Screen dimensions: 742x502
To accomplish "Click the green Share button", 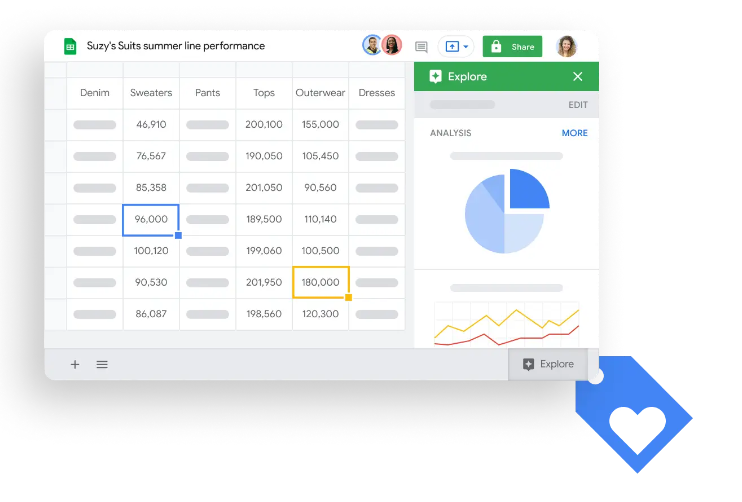I will (x=512, y=47).
